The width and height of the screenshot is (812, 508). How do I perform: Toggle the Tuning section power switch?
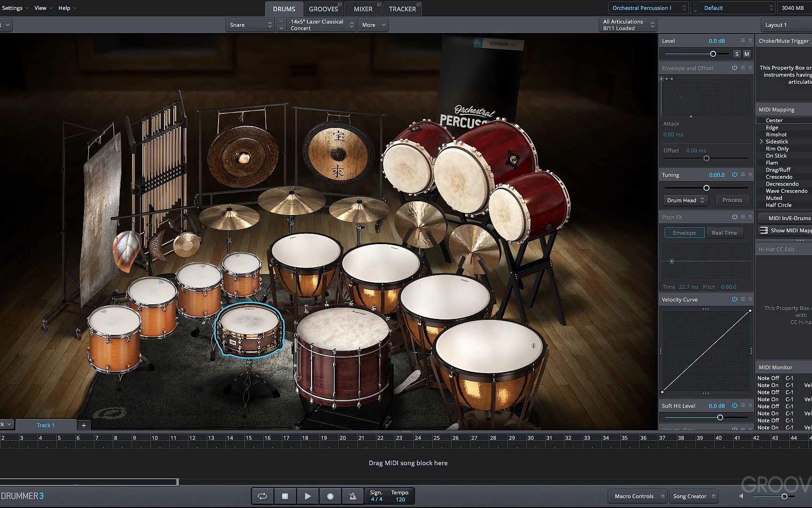pyautogui.click(x=734, y=175)
